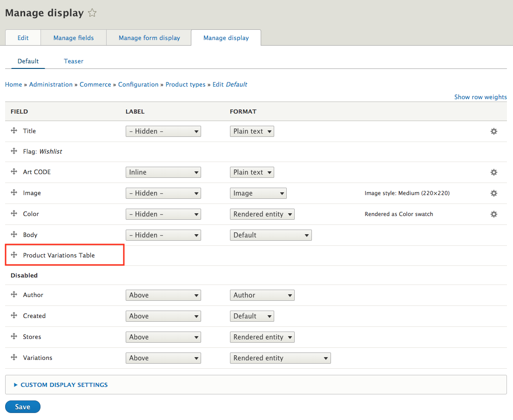Select the Variations row drag handle
513x420 pixels.
point(14,358)
